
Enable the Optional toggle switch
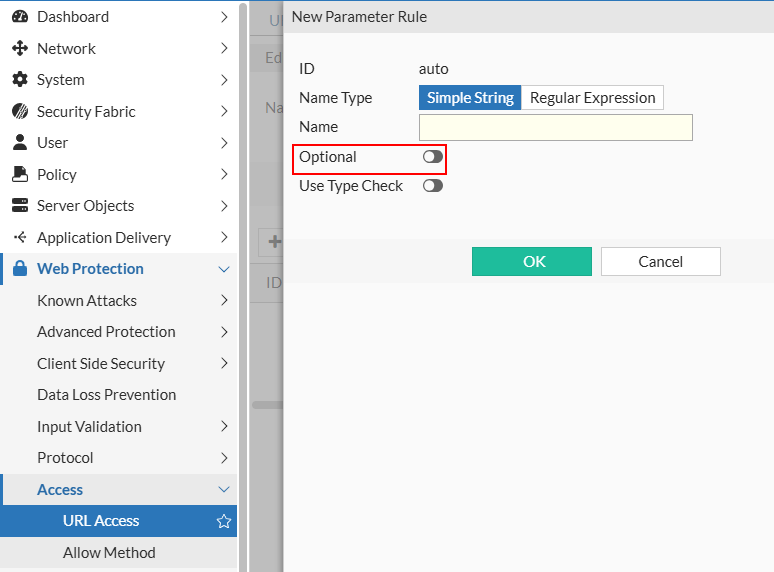(x=432, y=157)
